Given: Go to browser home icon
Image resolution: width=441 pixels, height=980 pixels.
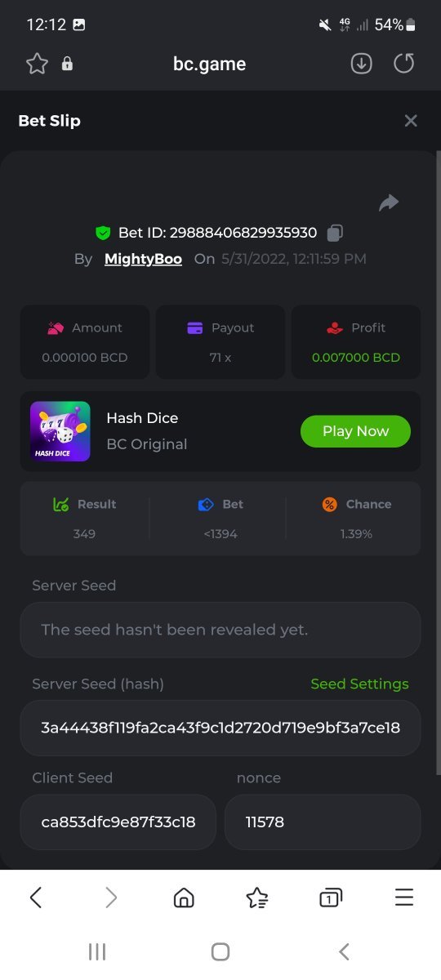Looking at the screenshot, I should tap(184, 898).
